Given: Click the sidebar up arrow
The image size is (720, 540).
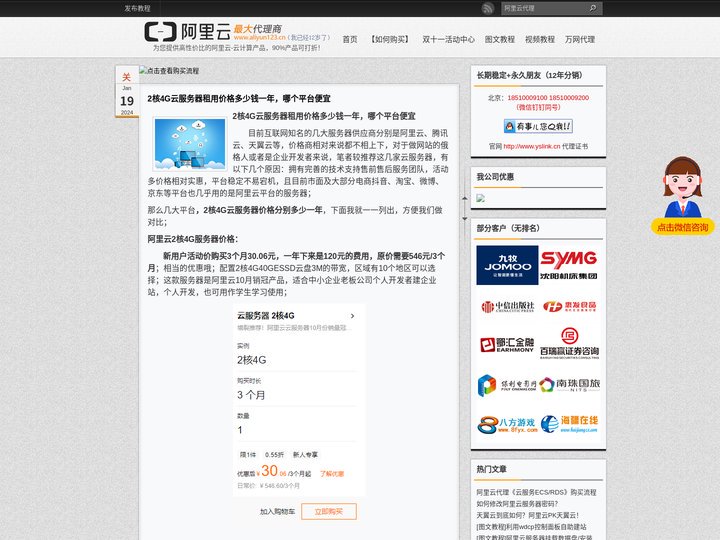Looking at the screenshot, I should pos(465,198).
